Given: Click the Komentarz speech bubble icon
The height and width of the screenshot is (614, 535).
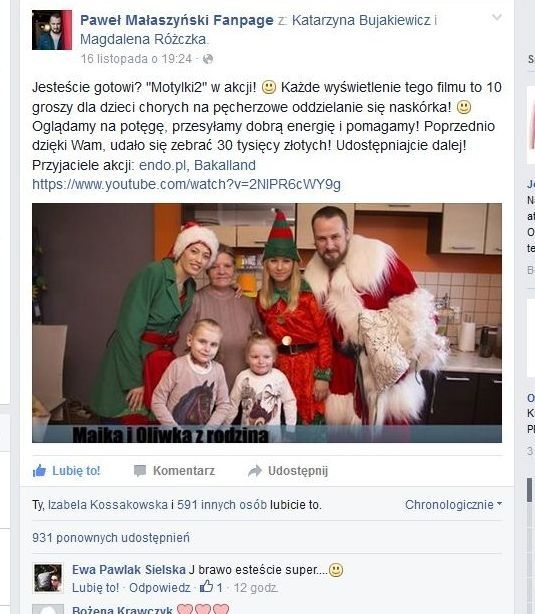Looking at the screenshot, I should 140,471.
